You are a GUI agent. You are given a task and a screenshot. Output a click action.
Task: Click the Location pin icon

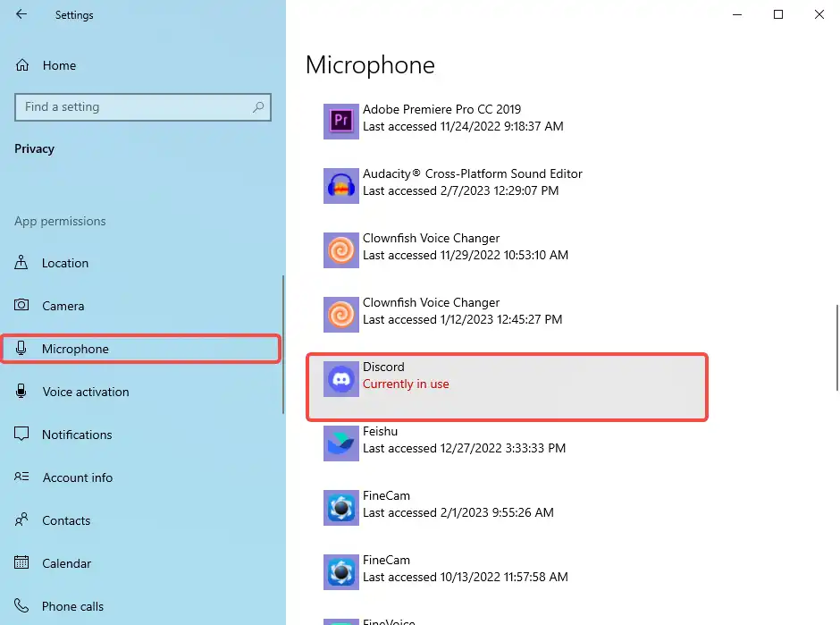point(21,263)
